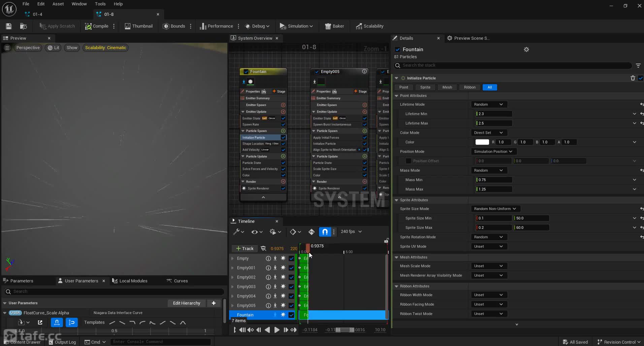
Task: Open the Thumbnail tool
Action: click(x=139, y=26)
